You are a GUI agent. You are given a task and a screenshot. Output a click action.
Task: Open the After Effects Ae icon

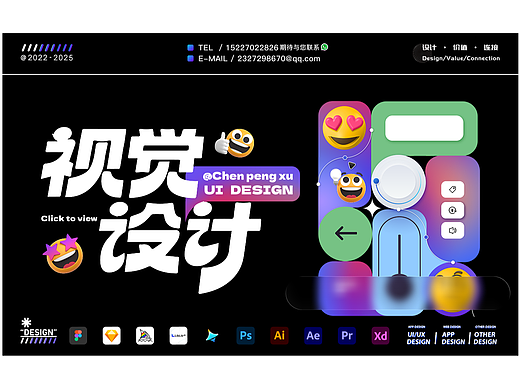[x=313, y=335]
